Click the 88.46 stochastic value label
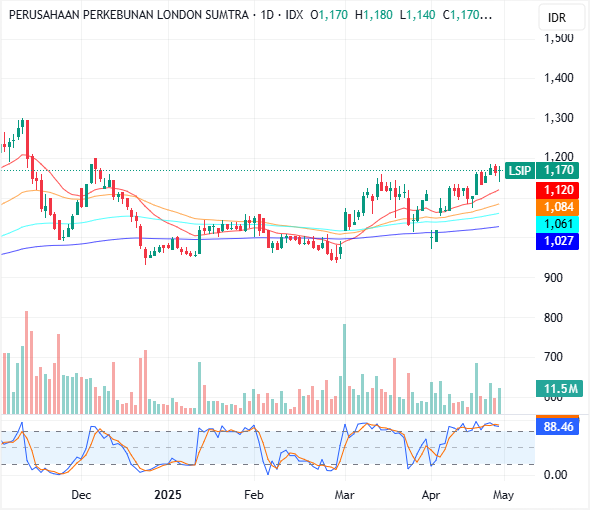This screenshot has height=512, width=590. [x=558, y=427]
